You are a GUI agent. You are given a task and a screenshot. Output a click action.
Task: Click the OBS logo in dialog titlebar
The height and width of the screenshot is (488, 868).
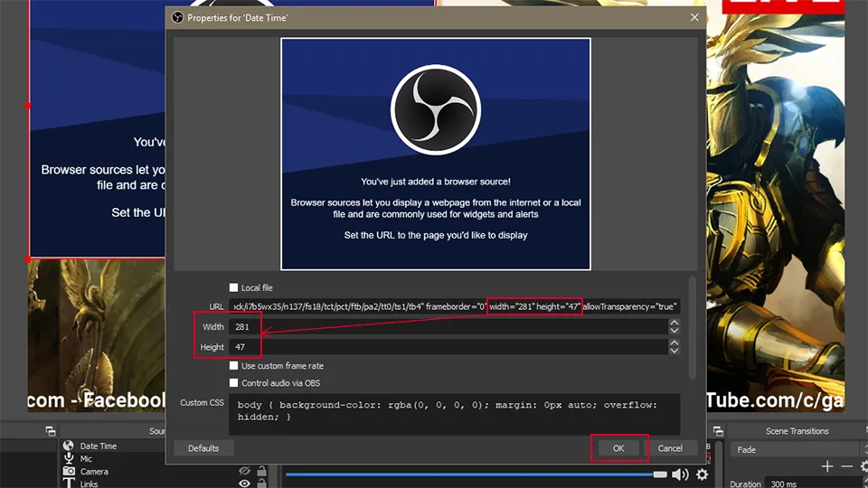click(178, 18)
